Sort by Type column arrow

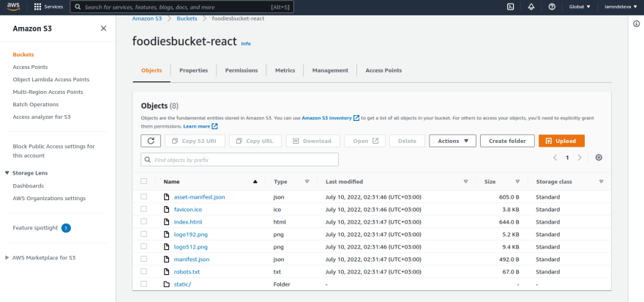click(307, 182)
